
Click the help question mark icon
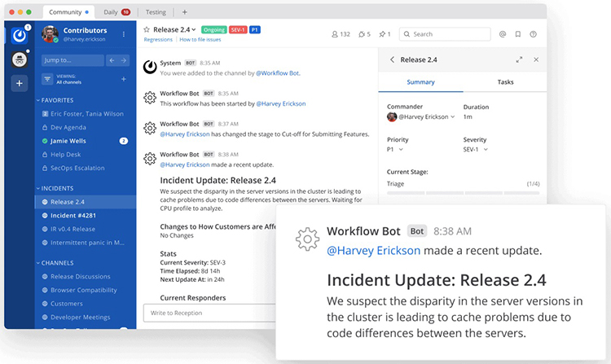point(534,34)
